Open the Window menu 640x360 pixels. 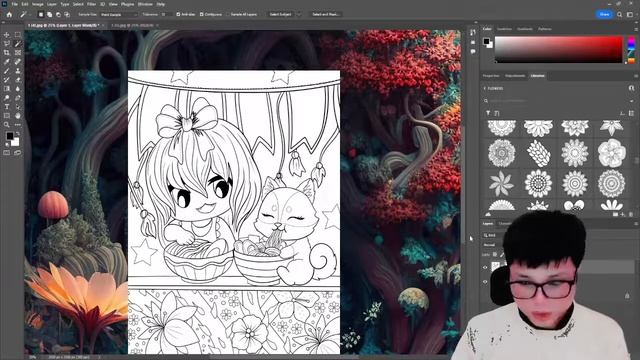[x=144, y=4]
